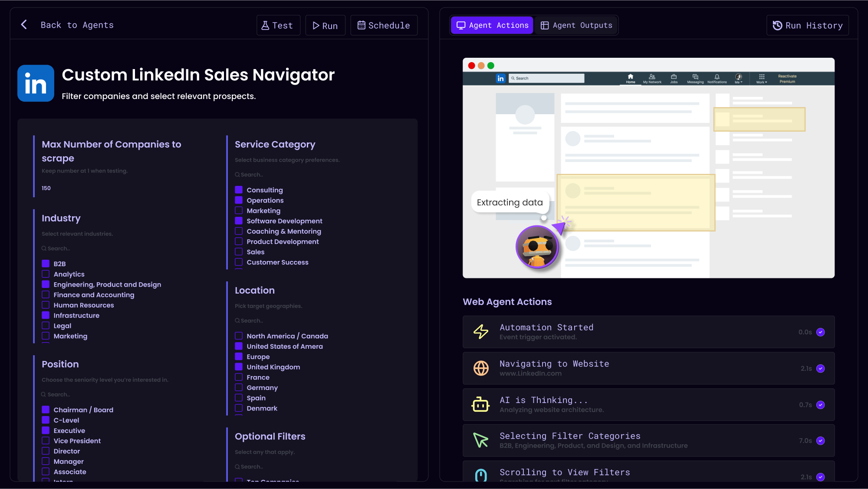Uncheck Infrastructure checkbox
This screenshot has height=489, width=868.
[46, 315]
